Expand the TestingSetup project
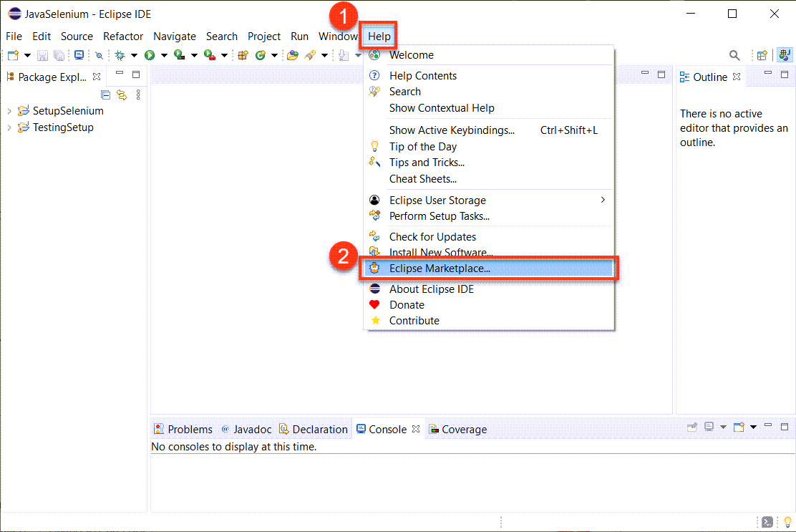796x532 pixels. pyautogui.click(x=9, y=127)
